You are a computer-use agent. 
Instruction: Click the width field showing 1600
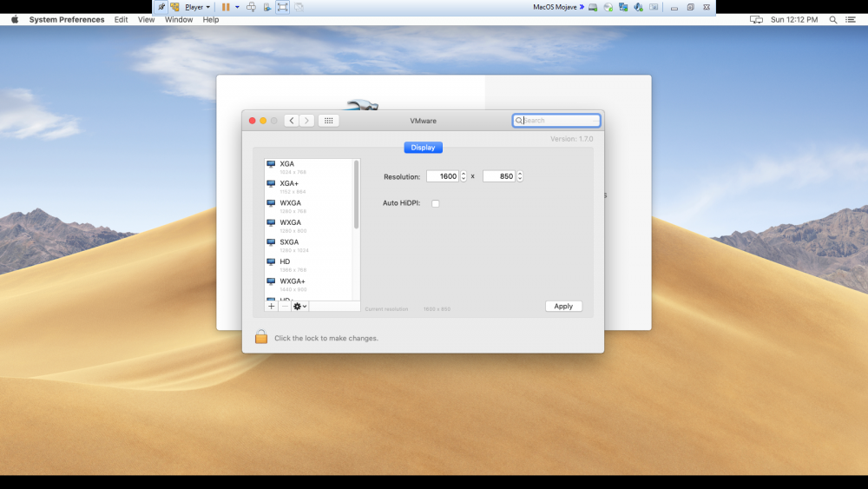click(443, 176)
